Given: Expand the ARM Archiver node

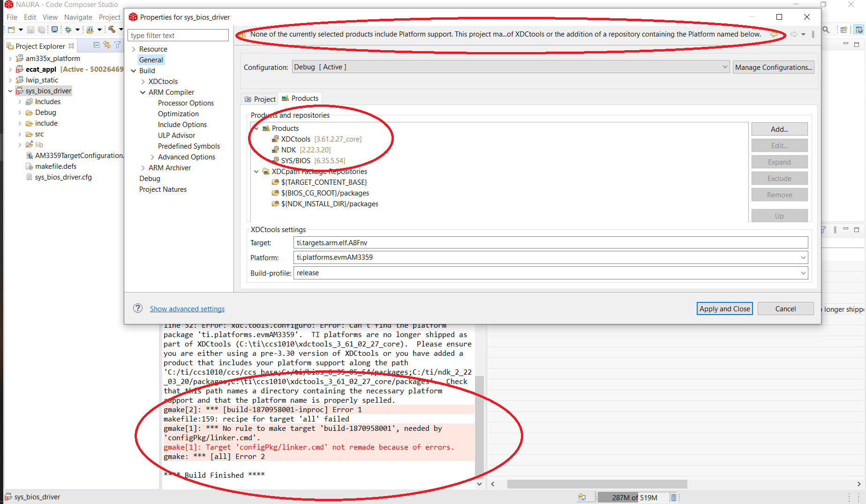Looking at the screenshot, I should coord(143,168).
